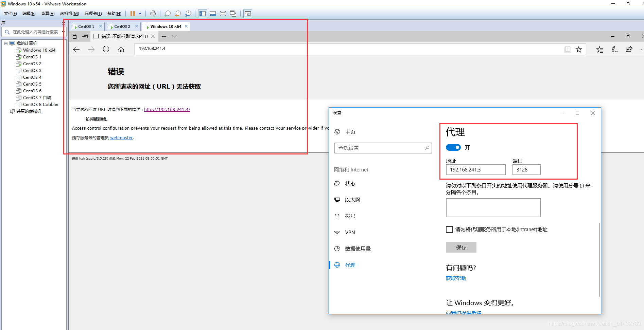Open the 选项卡(T) menu
This screenshot has height=330, width=644.
coord(93,14)
